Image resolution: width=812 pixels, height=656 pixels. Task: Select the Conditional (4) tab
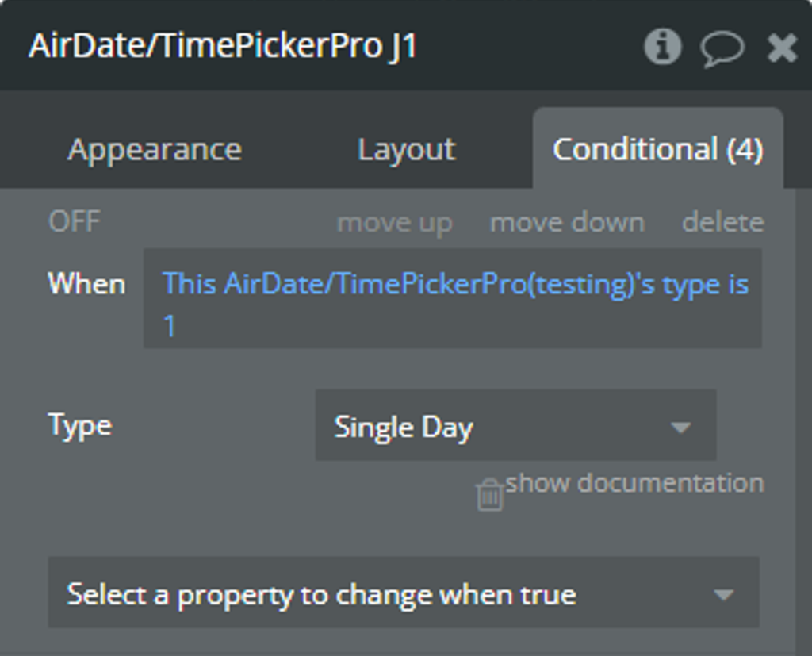coord(657,150)
